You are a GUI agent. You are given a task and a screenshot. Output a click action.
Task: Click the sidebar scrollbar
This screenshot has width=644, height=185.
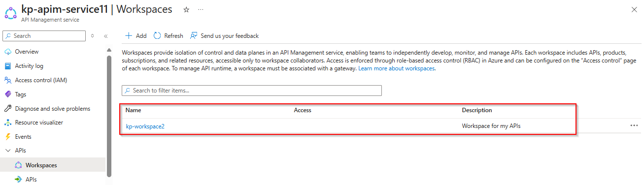pyautogui.click(x=109, y=116)
